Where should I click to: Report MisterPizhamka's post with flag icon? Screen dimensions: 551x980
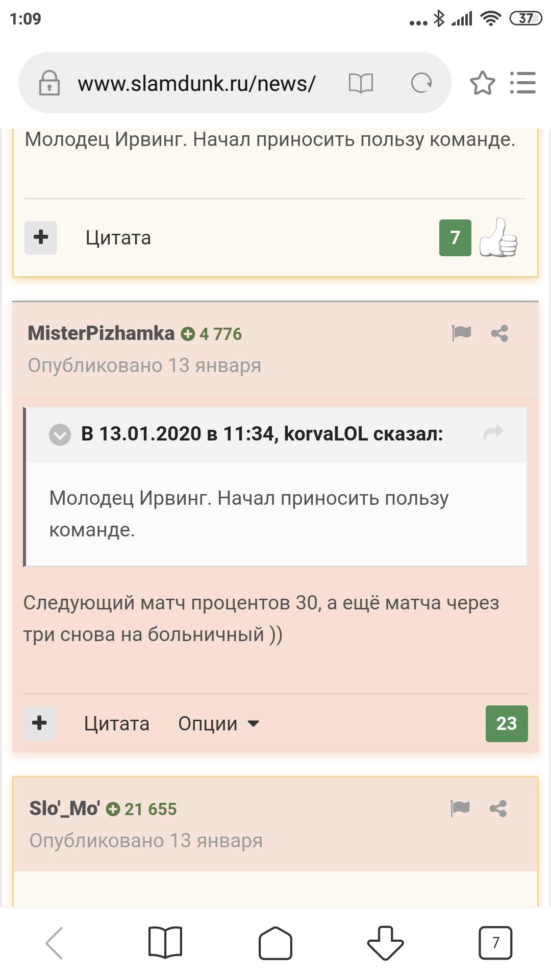point(461,333)
